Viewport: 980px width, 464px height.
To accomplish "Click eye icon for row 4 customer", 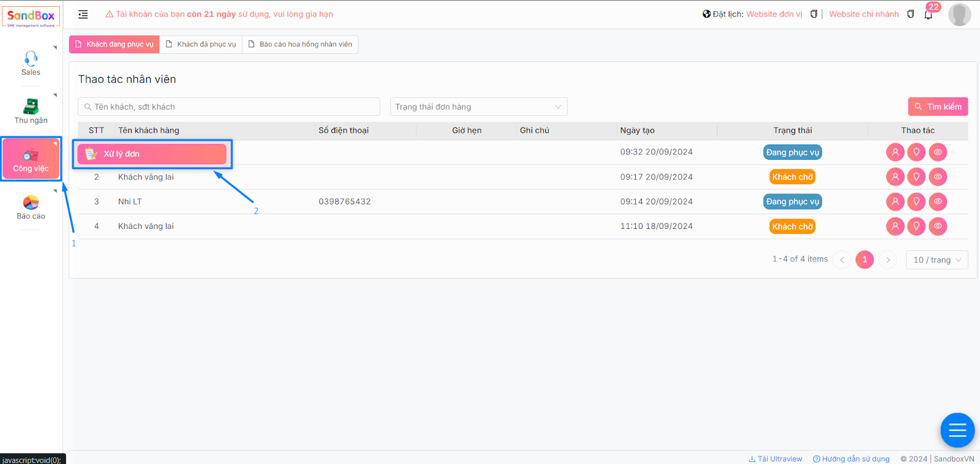I will (938, 226).
